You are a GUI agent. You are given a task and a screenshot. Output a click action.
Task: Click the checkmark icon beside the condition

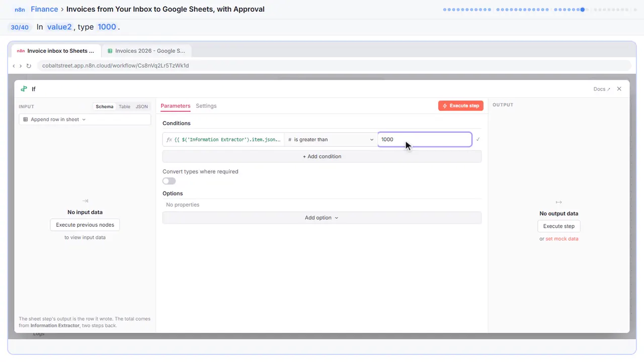[x=478, y=139]
